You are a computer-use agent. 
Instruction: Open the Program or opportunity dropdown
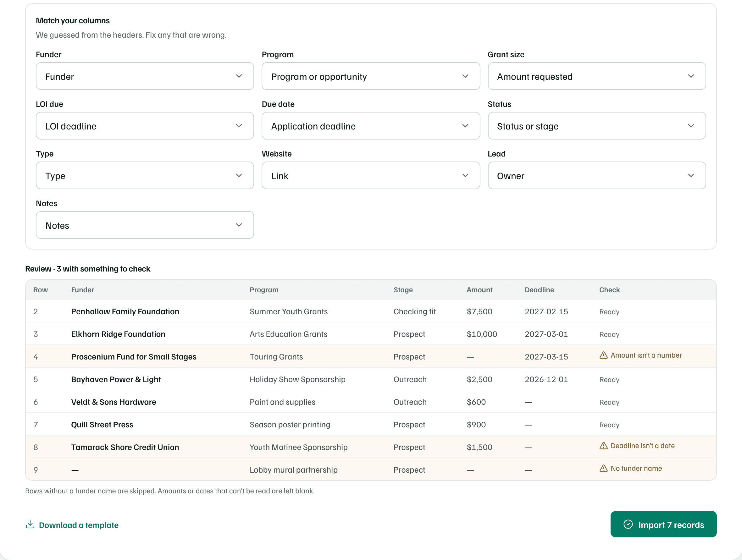point(371,76)
